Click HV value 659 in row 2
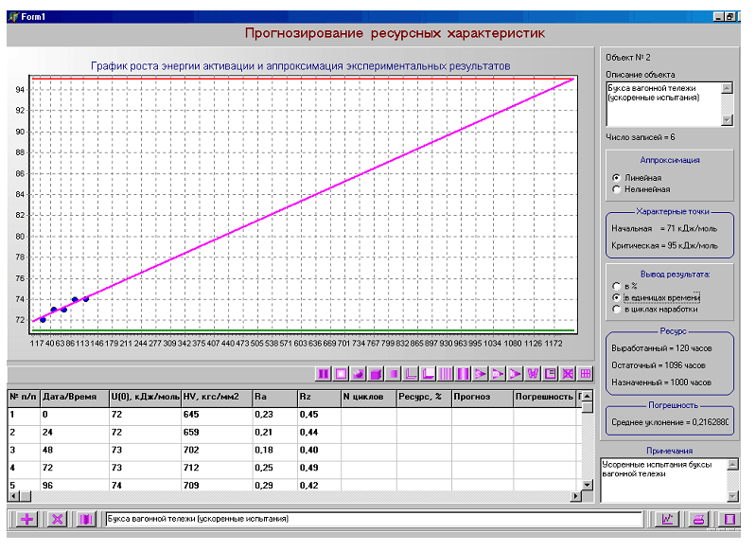Screen dimensions: 756x551 pyautogui.click(x=191, y=433)
